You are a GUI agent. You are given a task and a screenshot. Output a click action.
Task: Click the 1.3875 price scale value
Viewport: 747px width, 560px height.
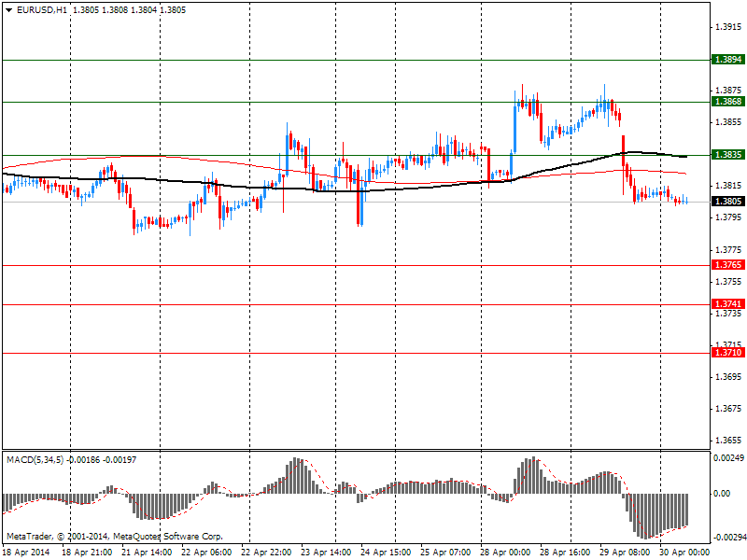(729, 91)
